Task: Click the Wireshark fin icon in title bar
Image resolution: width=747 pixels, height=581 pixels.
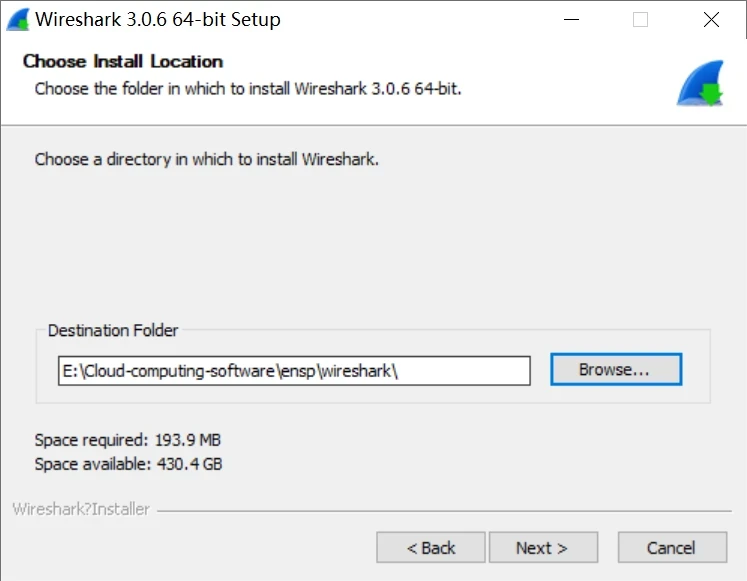Action: (17, 19)
